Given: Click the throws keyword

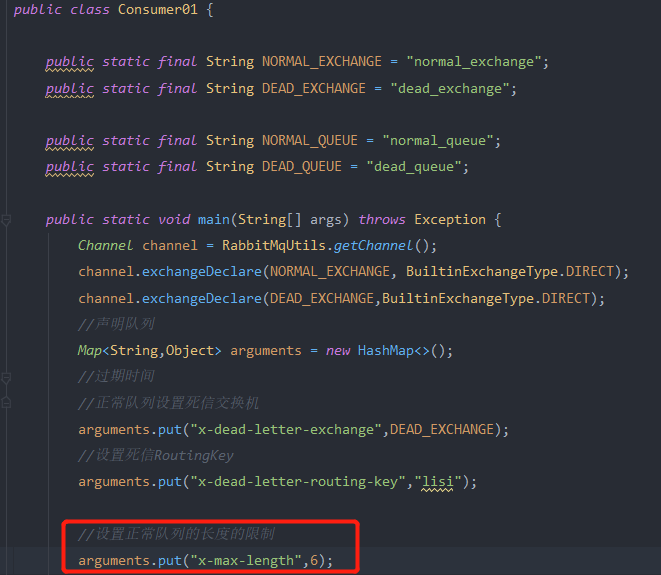Looking at the screenshot, I should (382, 220).
